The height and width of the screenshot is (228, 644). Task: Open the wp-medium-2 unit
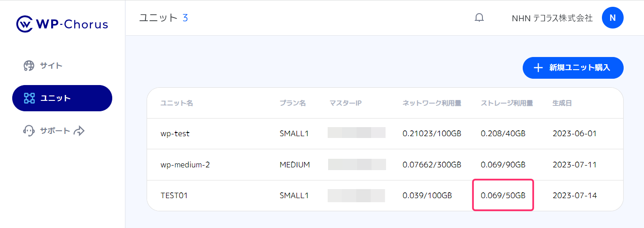point(185,165)
